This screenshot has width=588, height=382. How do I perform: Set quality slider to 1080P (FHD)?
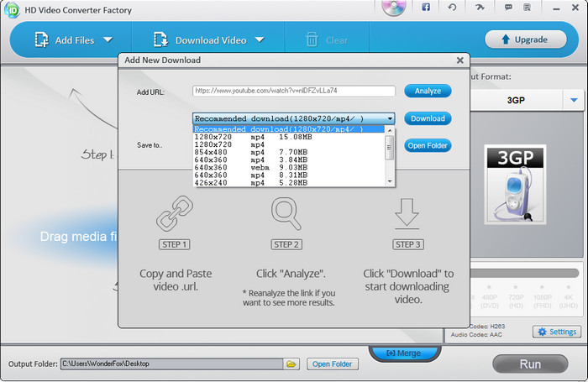click(x=542, y=287)
